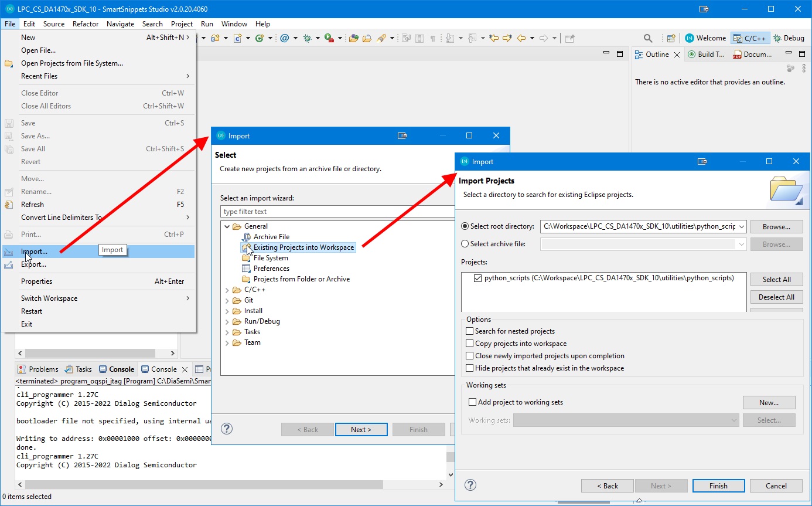Open the dropdown arrow beside the Debug bug icon

317,38
